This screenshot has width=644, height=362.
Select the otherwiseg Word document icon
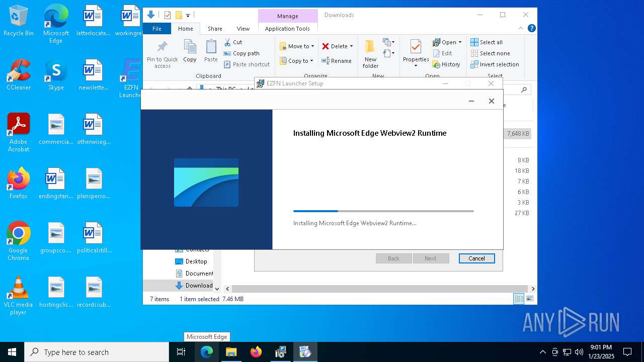(93, 129)
